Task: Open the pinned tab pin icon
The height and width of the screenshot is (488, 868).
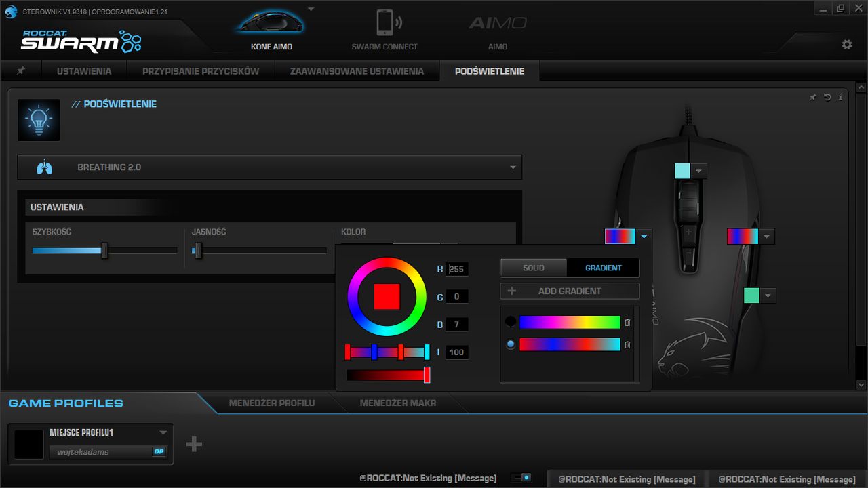Action: coord(21,70)
